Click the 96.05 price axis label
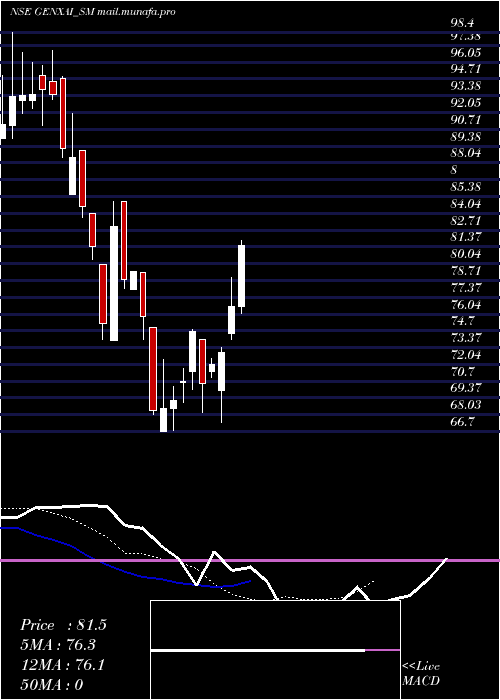This screenshot has width=500, height=700. point(466,53)
